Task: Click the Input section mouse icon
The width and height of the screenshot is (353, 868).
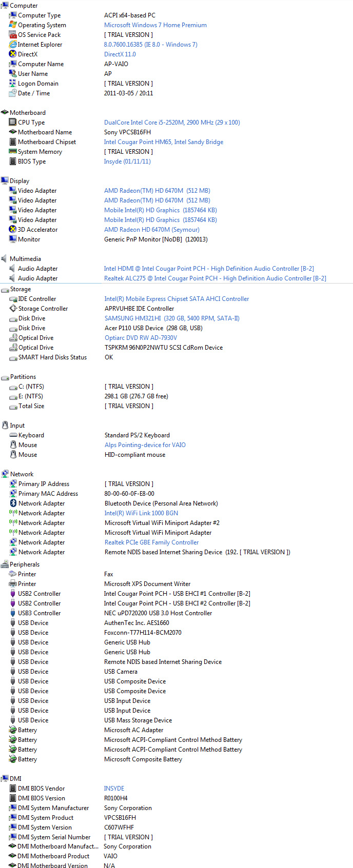Action: tap(5, 426)
